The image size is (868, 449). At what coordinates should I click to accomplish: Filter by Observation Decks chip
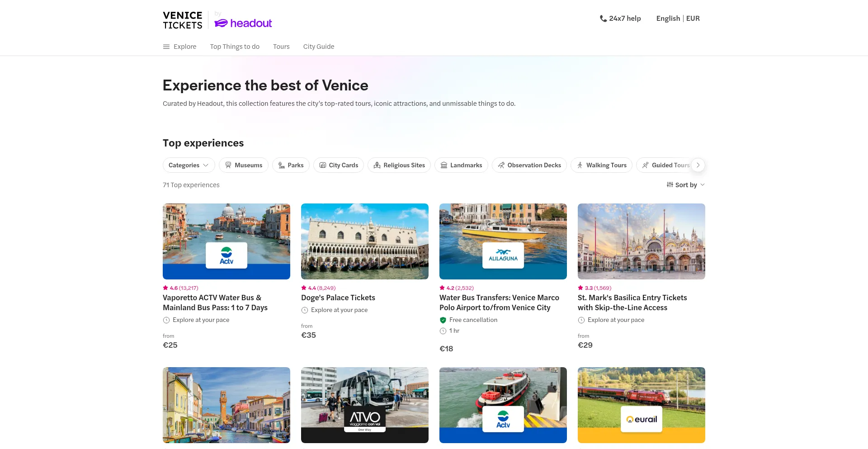529,165
